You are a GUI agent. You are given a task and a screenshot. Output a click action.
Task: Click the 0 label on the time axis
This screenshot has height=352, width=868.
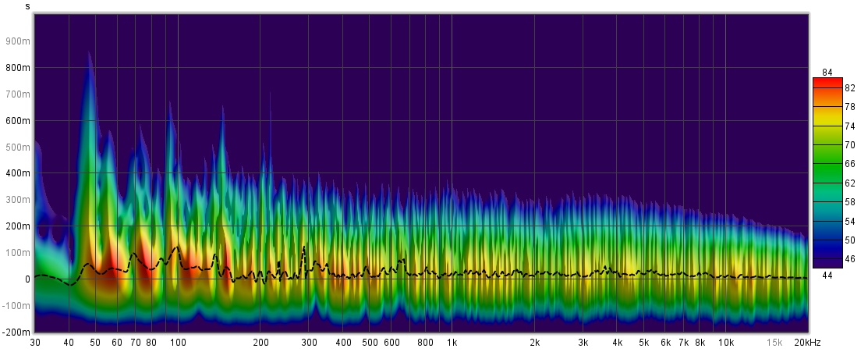27,279
